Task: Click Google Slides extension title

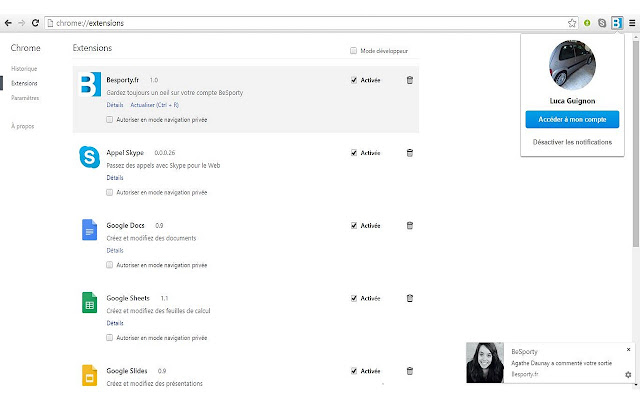Action: (127, 371)
